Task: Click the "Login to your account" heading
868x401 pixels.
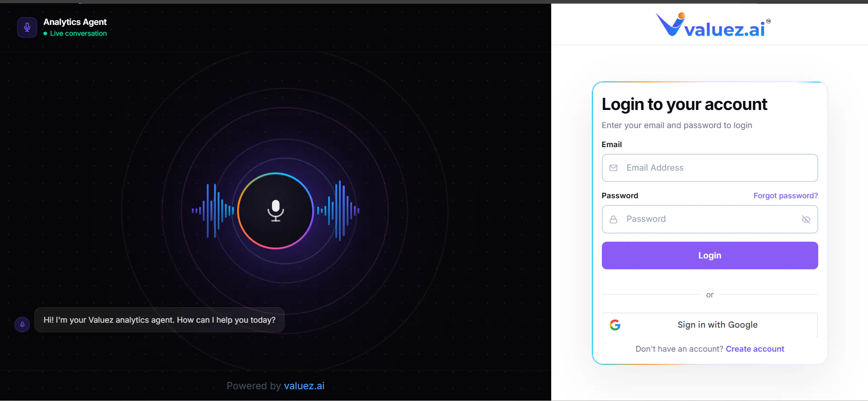Action: pos(684,105)
